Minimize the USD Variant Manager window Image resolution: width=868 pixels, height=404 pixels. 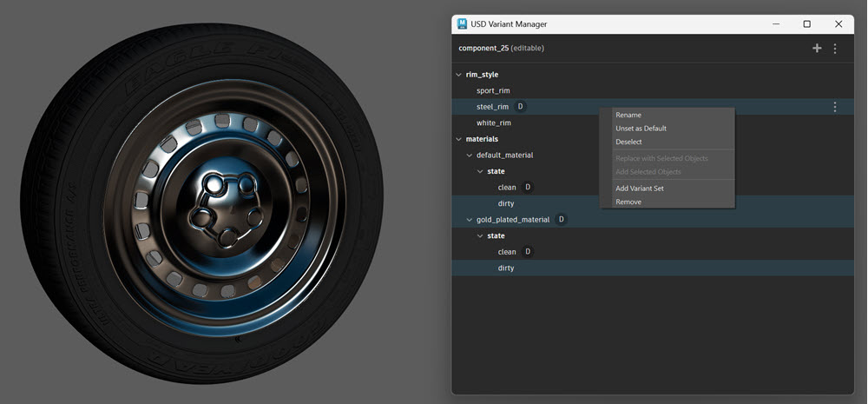pos(774,24)
